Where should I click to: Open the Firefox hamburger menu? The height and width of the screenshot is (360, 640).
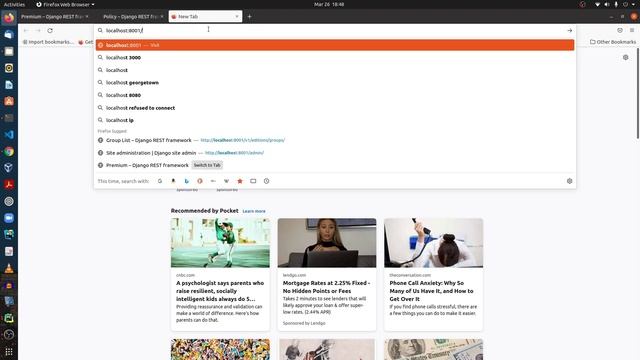click(x=632, y=31)
